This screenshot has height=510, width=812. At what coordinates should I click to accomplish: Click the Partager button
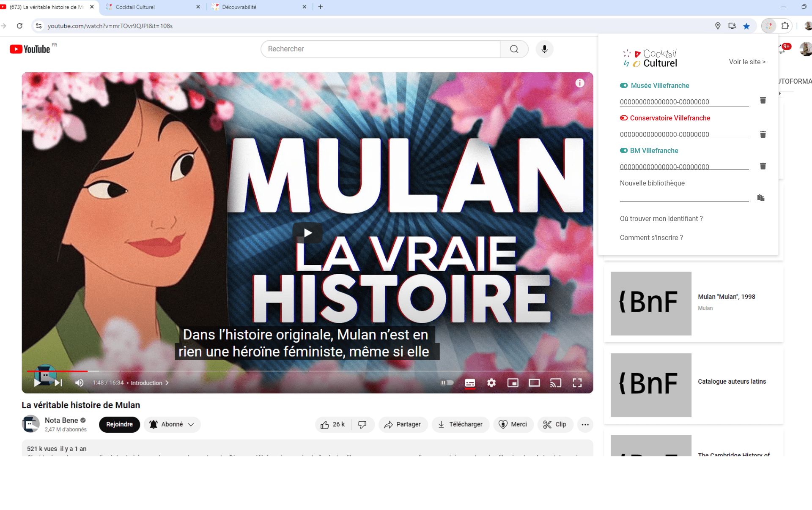click(x=403, y=425)
